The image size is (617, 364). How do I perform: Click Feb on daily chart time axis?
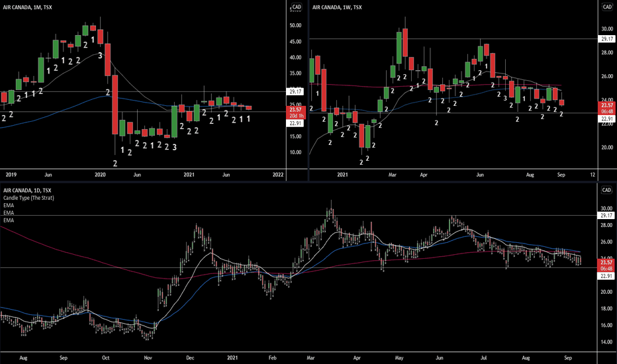click(272, 357)
